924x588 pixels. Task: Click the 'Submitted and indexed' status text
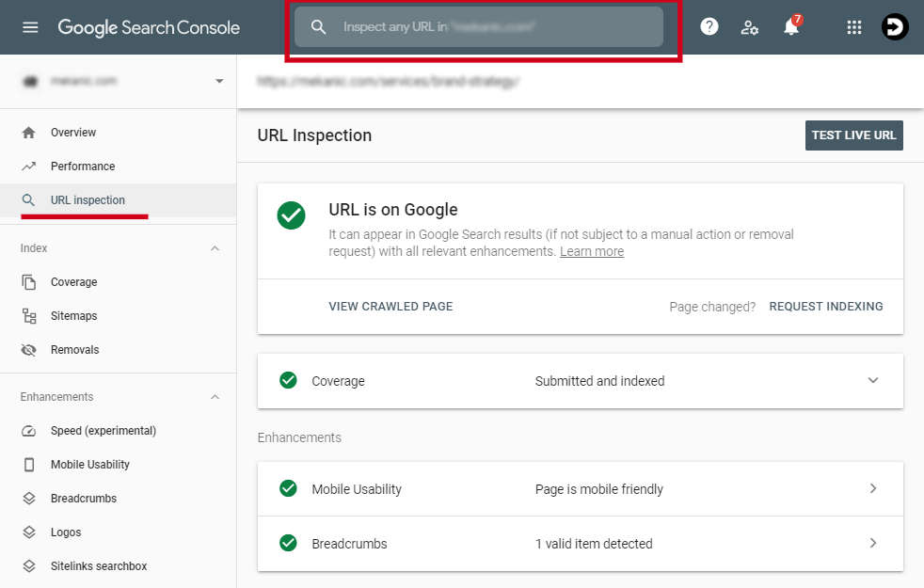[600, 381]
